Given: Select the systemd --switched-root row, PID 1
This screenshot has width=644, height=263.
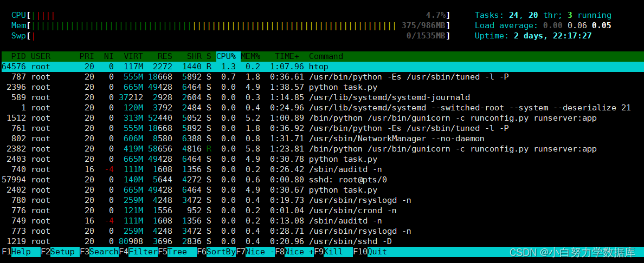Looking at the screenshot, I should (322, 108).
